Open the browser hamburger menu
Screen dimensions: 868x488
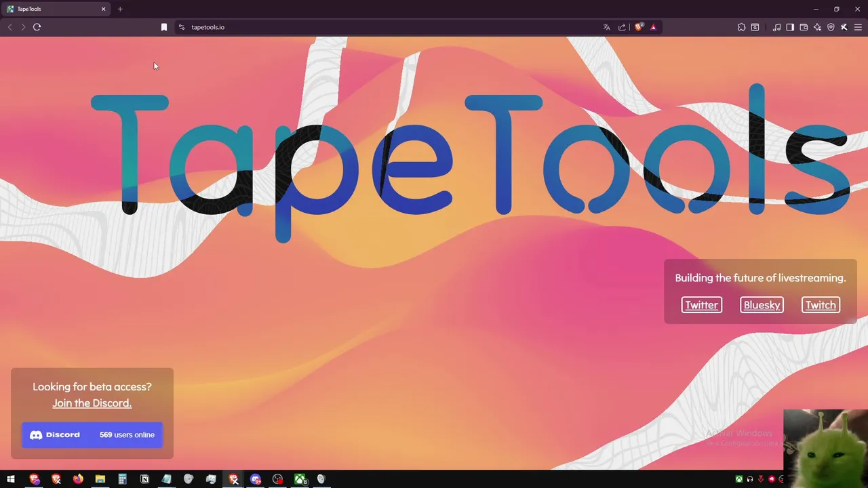pyautogui.click(x=858, y=27)
